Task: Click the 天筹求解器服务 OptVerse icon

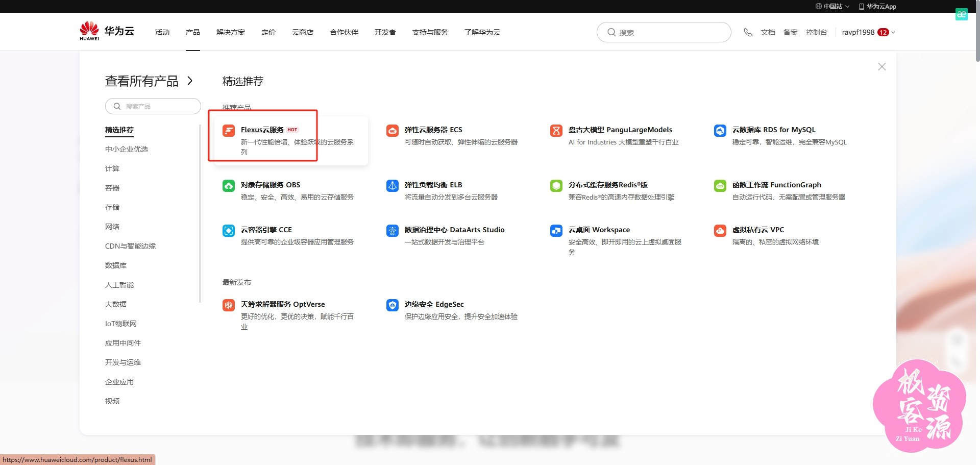Action: (229, 305)
